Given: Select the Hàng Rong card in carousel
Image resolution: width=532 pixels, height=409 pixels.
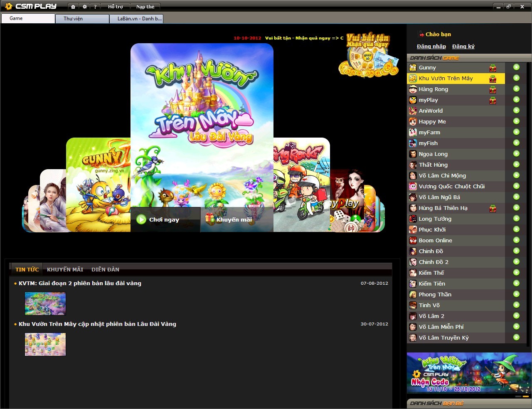Looking at the screenshot, I should point(302,185).
